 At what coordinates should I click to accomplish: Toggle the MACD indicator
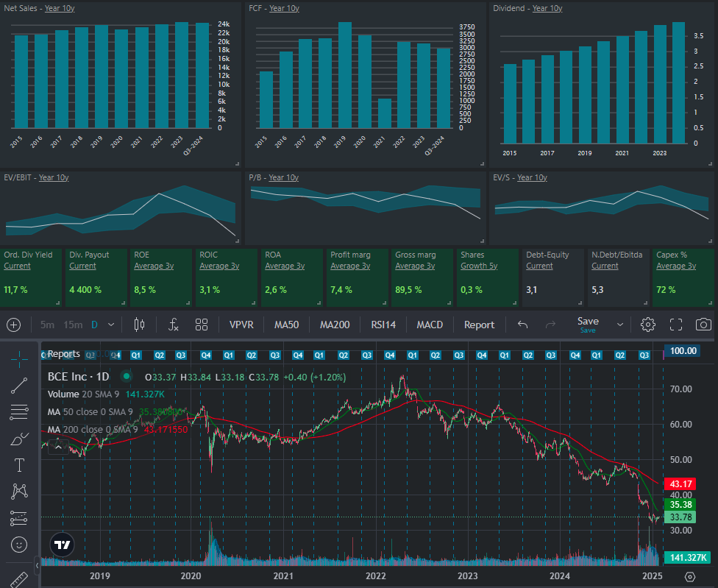coord(430,325)
